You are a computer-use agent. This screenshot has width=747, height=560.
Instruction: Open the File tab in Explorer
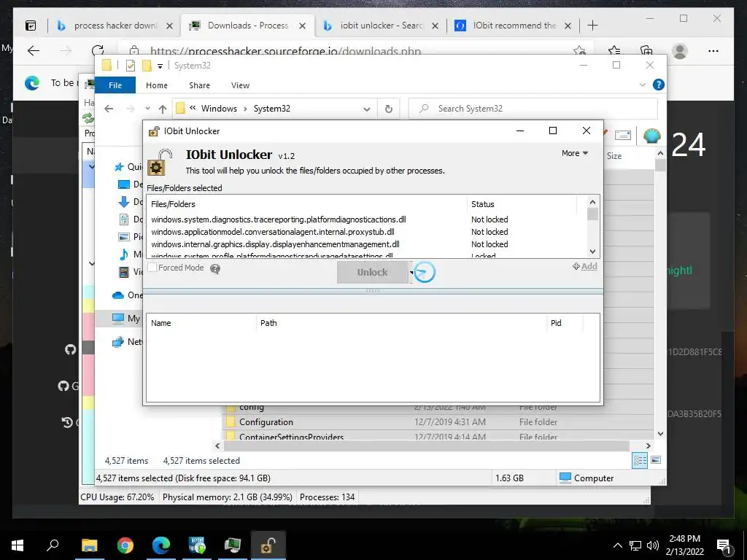pos(115,85)
